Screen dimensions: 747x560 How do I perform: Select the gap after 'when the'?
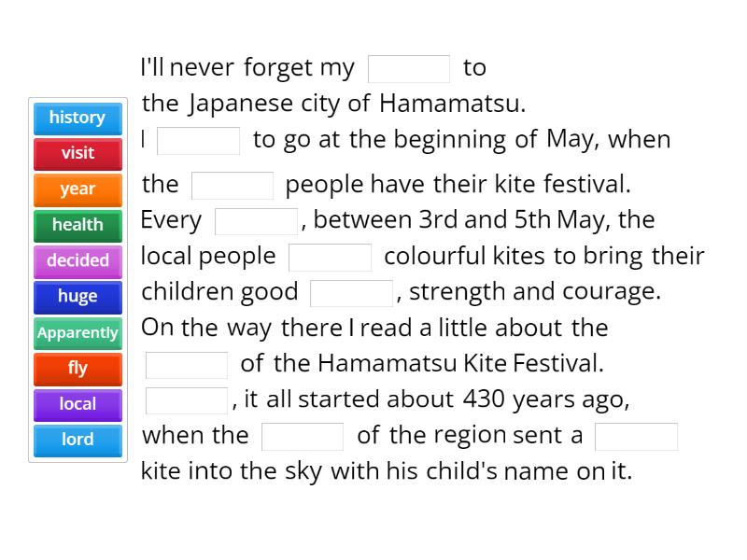[x=301, y=435]
